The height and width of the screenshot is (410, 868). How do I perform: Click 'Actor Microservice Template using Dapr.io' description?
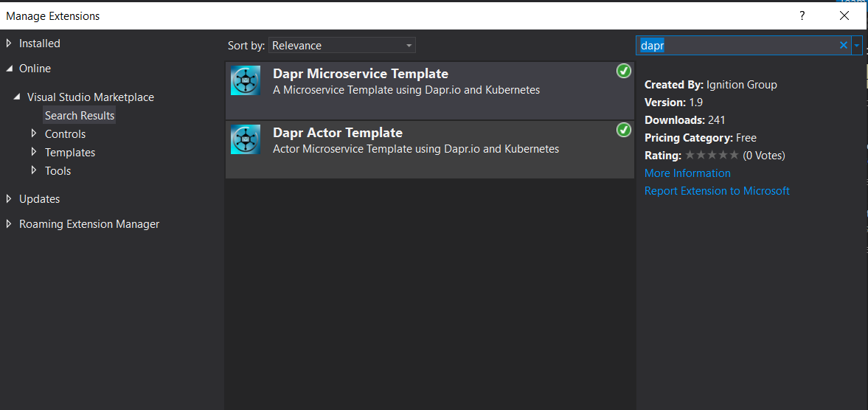pyautogui.click(x=416, y=149)
